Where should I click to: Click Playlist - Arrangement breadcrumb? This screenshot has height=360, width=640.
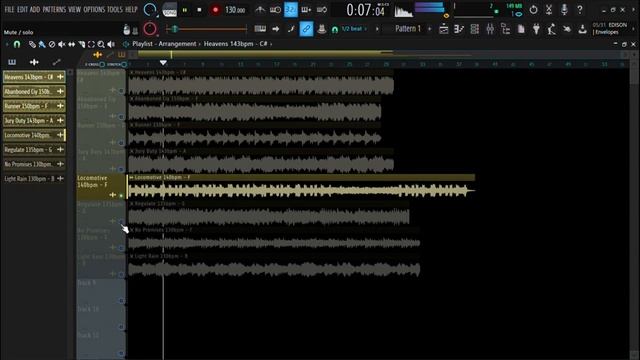(x=164, y=44)
